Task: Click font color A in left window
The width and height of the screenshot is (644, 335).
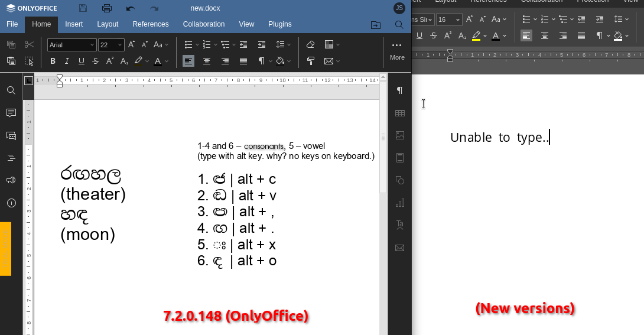Action: pyautogui.click(x=158, y=61)
